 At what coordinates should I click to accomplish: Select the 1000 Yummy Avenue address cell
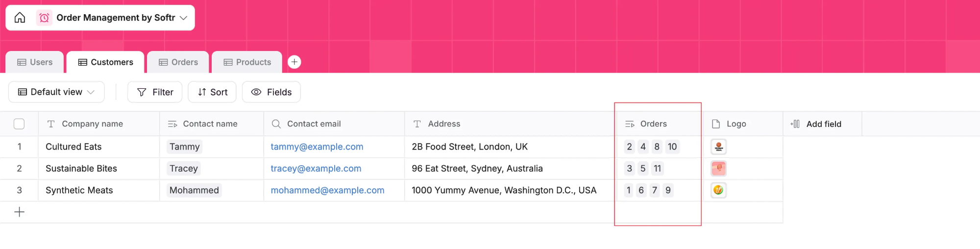coord(510,190)
